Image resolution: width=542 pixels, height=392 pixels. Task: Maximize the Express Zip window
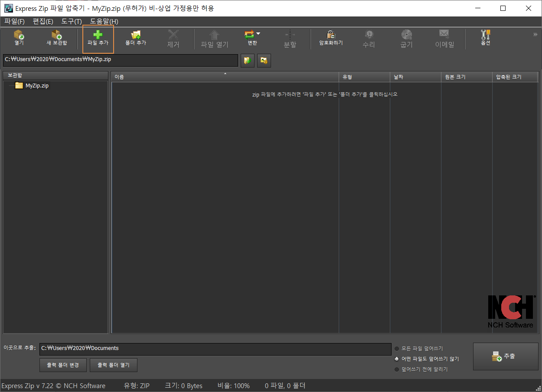pyautogui.click(x=503, y=8)
